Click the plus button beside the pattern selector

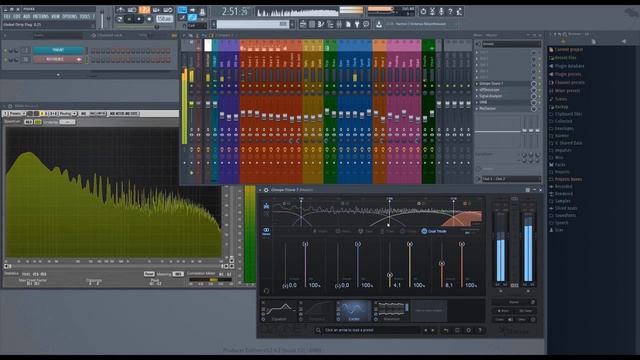(x=292, y=24)
